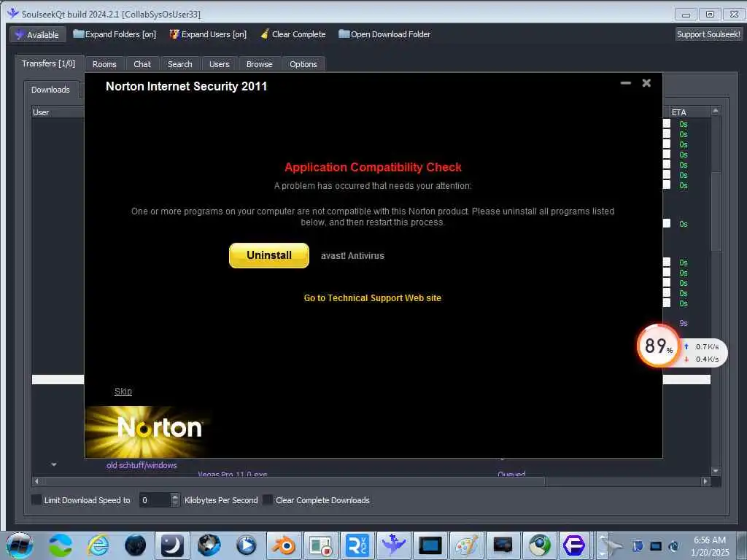Open the blue globe browser taskbar icon

(209, 545)
